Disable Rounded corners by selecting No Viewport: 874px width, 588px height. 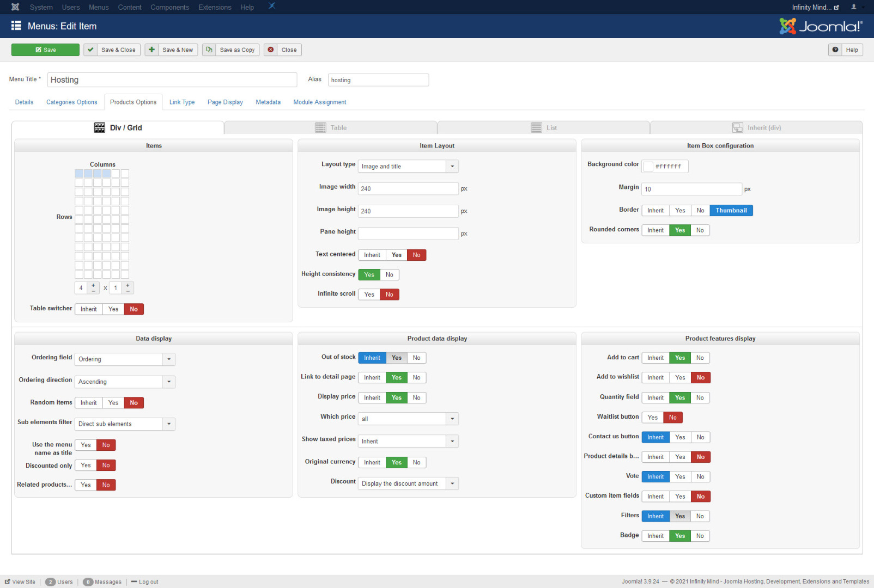700,230
